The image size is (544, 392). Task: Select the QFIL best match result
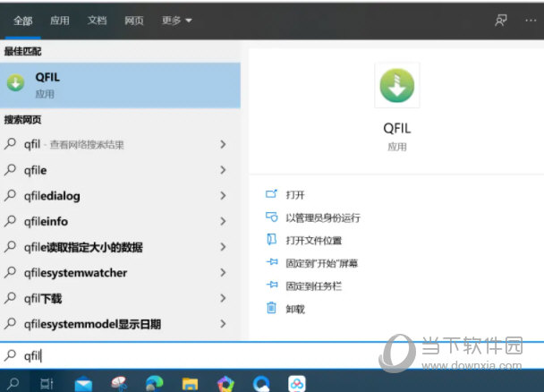tap(120, 85)
